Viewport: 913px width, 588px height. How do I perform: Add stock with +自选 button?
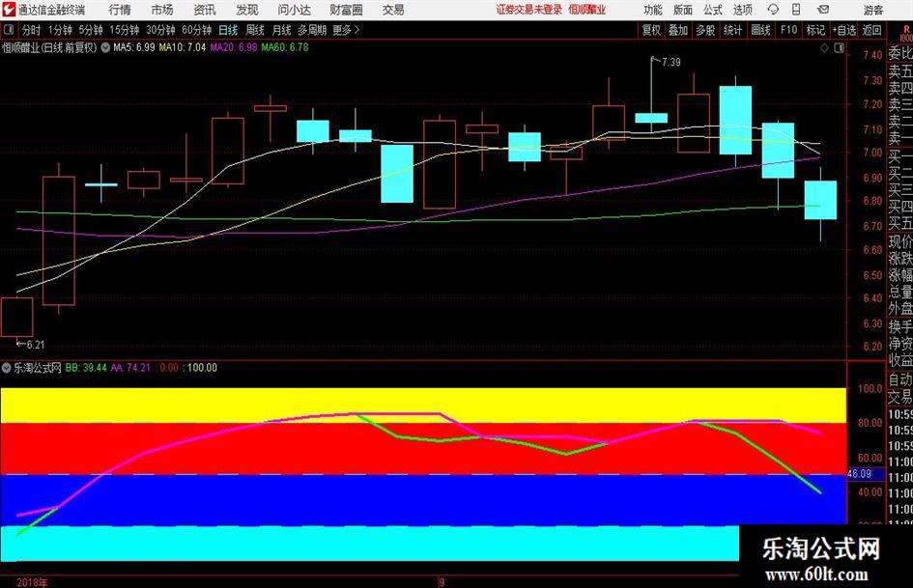(843, 30)
